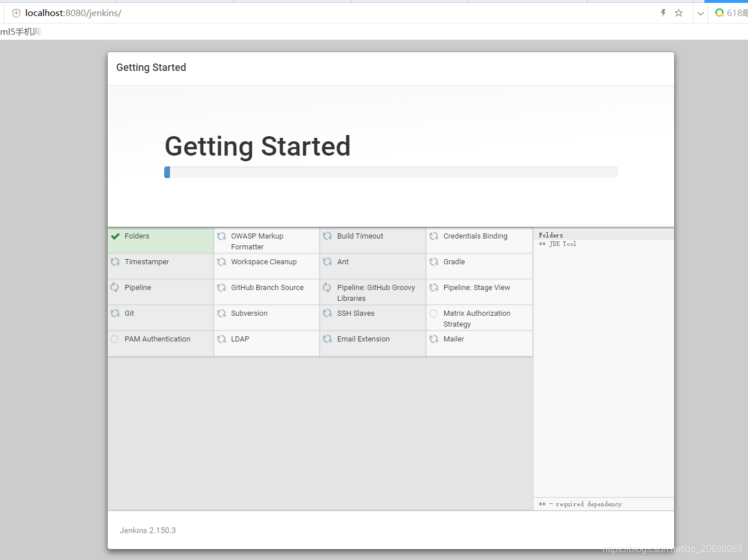The width and height of the screenshot is (748, 560).
Task: Click the Pipeline: GitHub Groovy Libraries label
Action: 376,293
